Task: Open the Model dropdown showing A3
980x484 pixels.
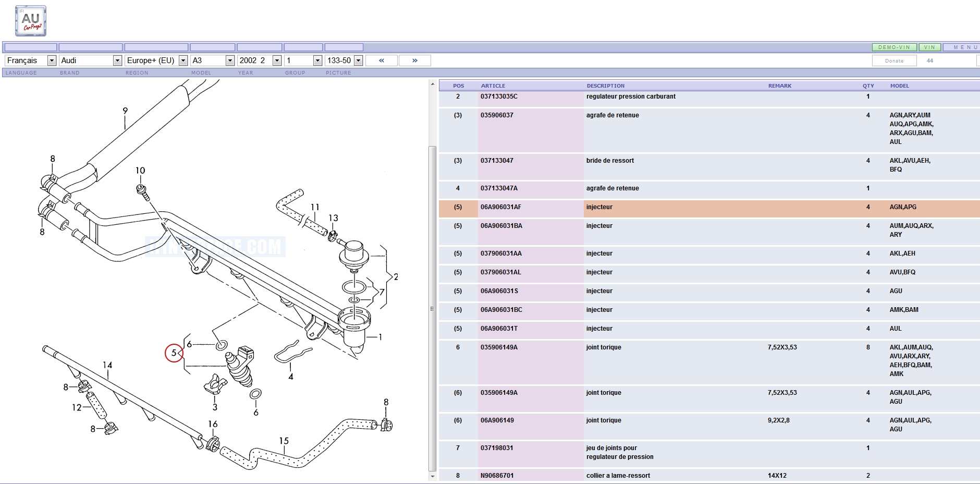Action: 212,60
